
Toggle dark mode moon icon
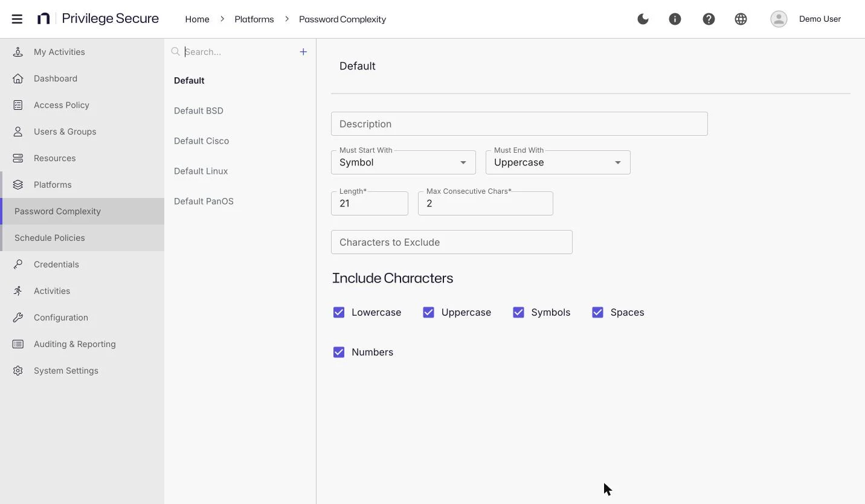[643, 19]
